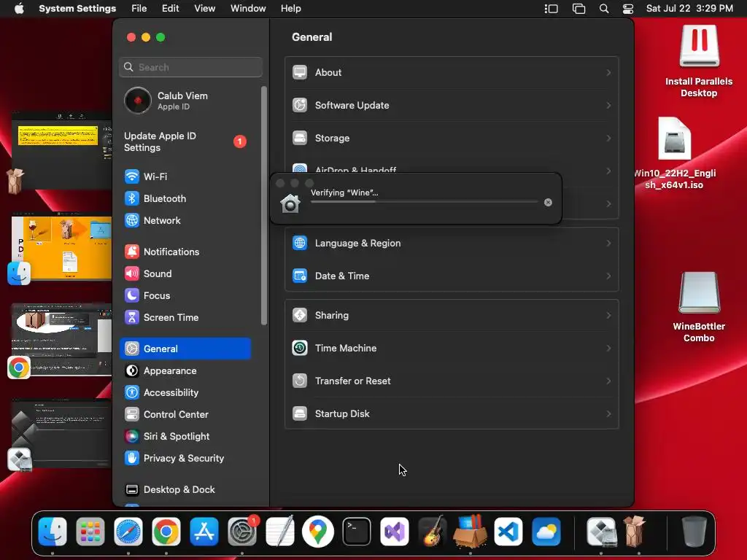Image resolution: width=747 pixels, height=560 pixels.
Task: Focus the settings Search field
Action: pyautogui.click(x=190, y=67)
